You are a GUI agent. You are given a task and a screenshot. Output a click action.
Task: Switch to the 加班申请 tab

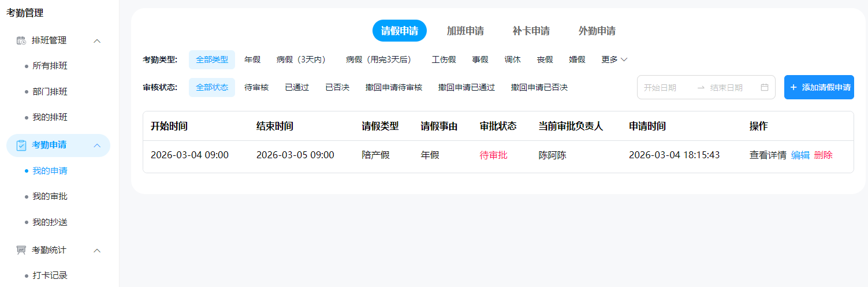(465, 31)
